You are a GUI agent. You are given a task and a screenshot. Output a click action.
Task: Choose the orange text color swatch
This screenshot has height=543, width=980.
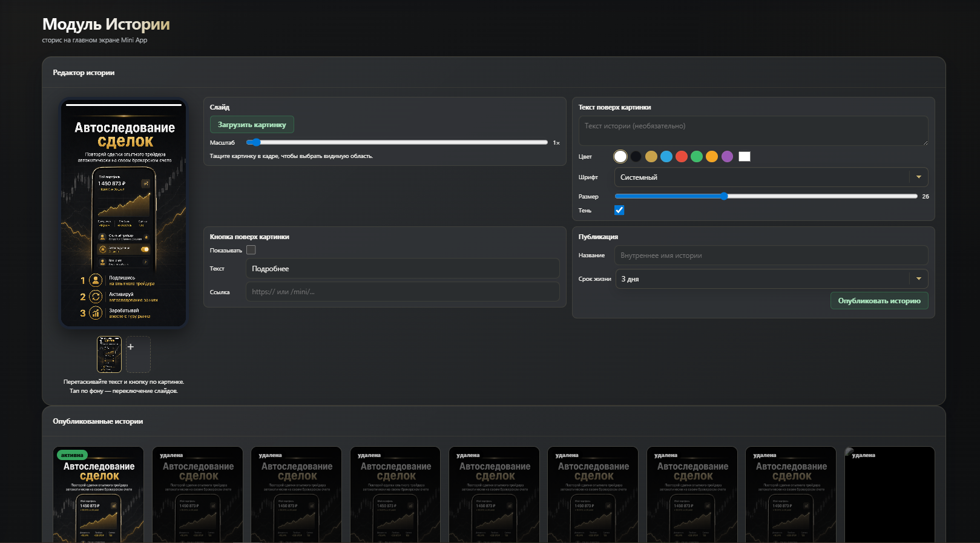[x=712, y=157]
